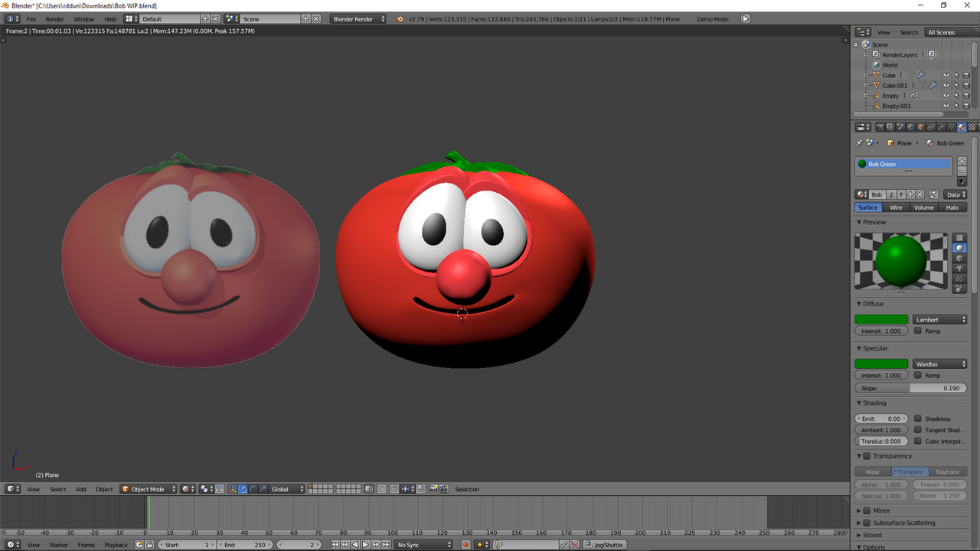Toggle the 3D manipulator widget in viewport header

pos(233,489)
